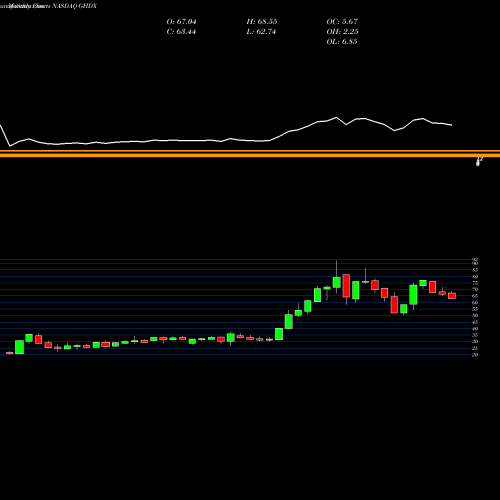Click the 85 price axis label
Image resolution: width=500 pixels, height=500 pixels.
point(475,270)
